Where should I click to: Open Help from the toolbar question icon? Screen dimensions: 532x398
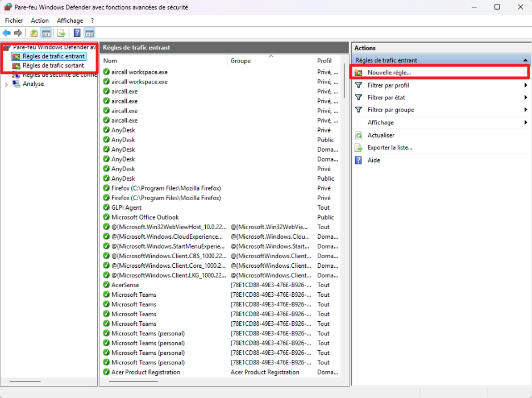click(77, 33)
